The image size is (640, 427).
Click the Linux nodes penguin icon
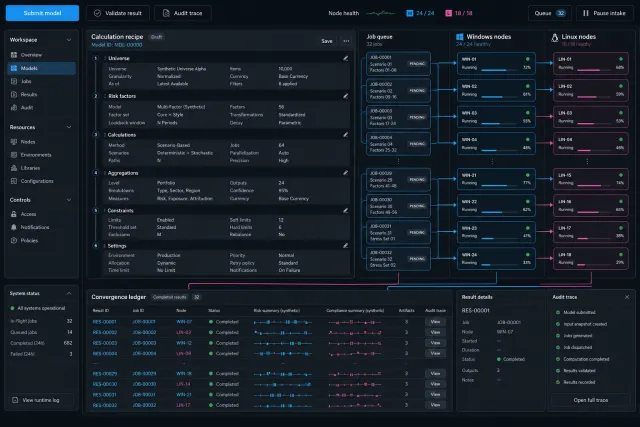point(554,38)
